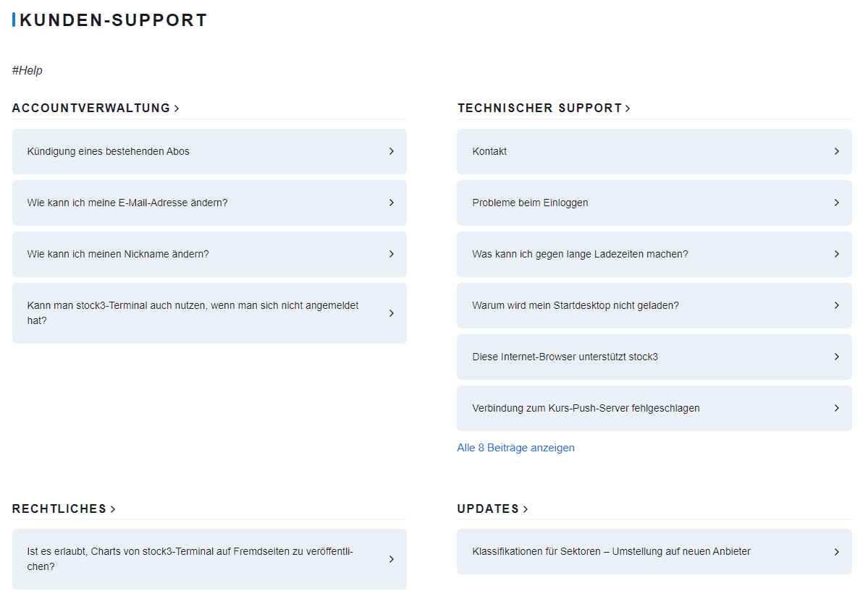This screenshot has height=591, width=868.
Task: Expand the Nickname ändern article arrow
Action: coord(391,254)
